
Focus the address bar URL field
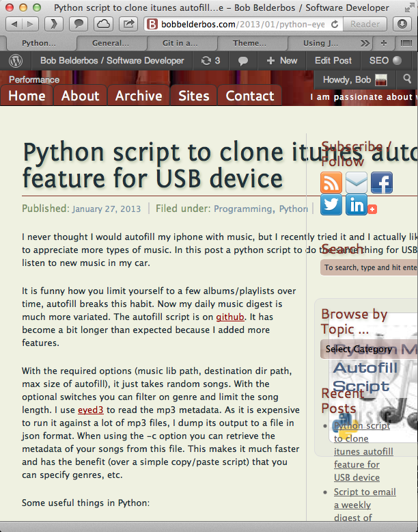tap(242, 25)
